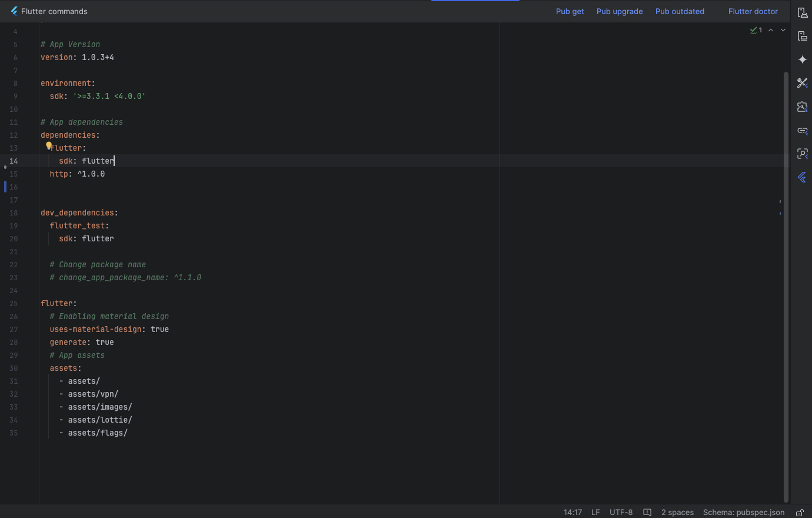Jump to previous highlighted problem arrow

pyautogui.click(x=771, y=30)
